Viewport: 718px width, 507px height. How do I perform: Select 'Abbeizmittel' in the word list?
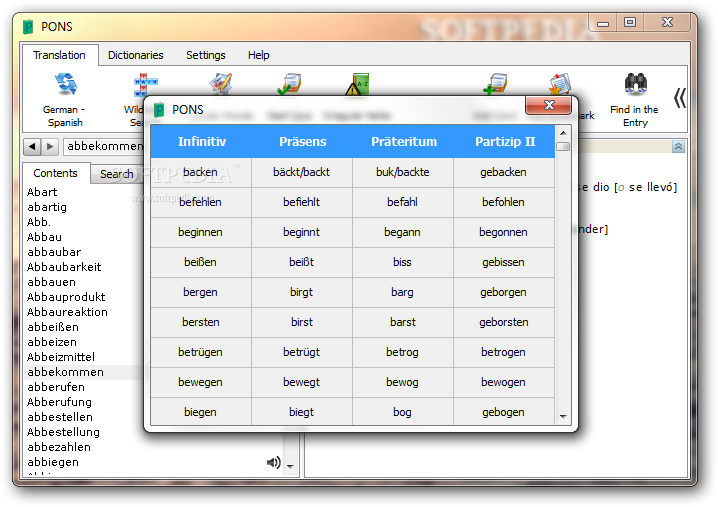coord(60,357)
